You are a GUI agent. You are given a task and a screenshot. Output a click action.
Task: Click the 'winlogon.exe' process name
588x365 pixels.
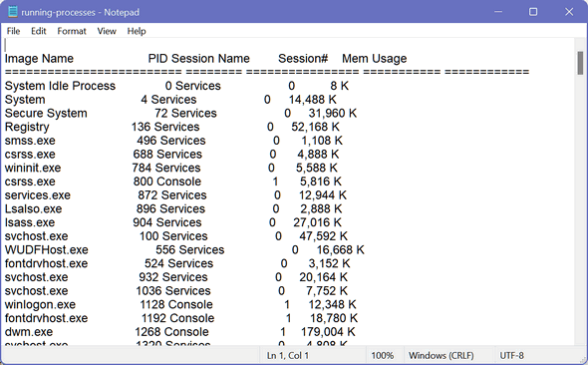[40, 304]
